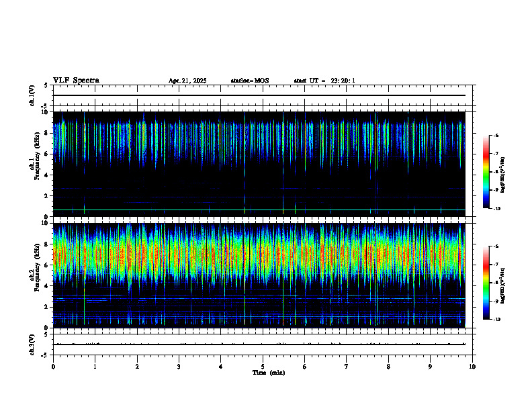
Task: Click the "VLF Spectra" plot title
Action: (76, 81)
